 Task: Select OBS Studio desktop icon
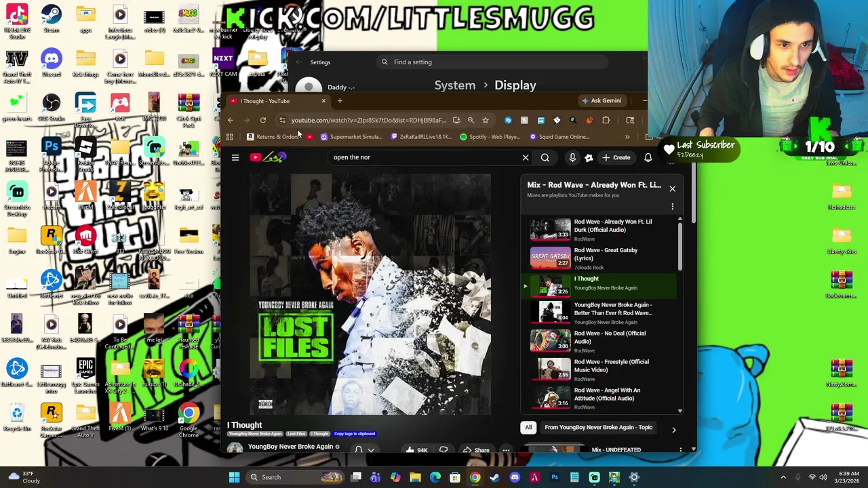click(x=51, y=107)
